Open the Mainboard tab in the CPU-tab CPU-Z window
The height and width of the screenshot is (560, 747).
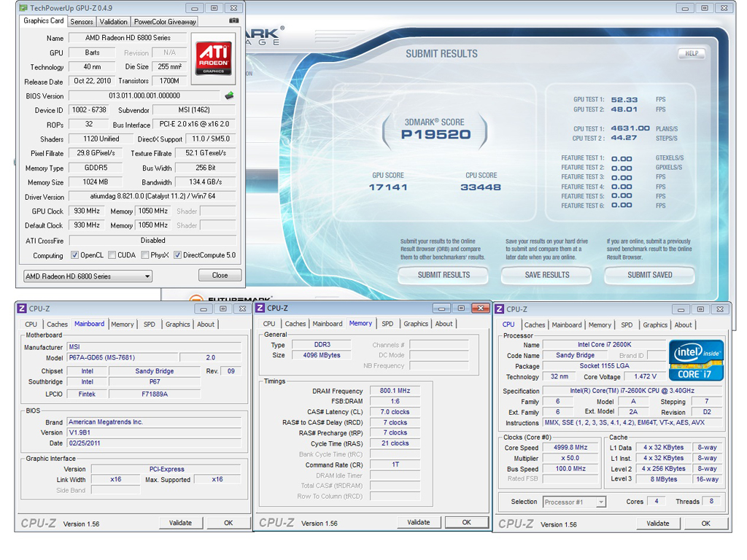(x=567, y=324)
